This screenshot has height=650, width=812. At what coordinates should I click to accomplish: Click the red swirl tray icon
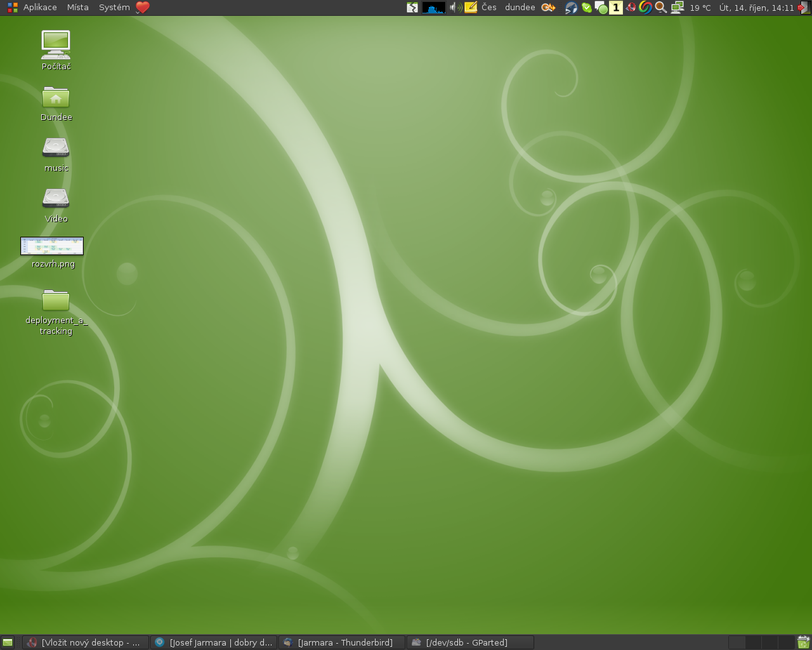631,8
